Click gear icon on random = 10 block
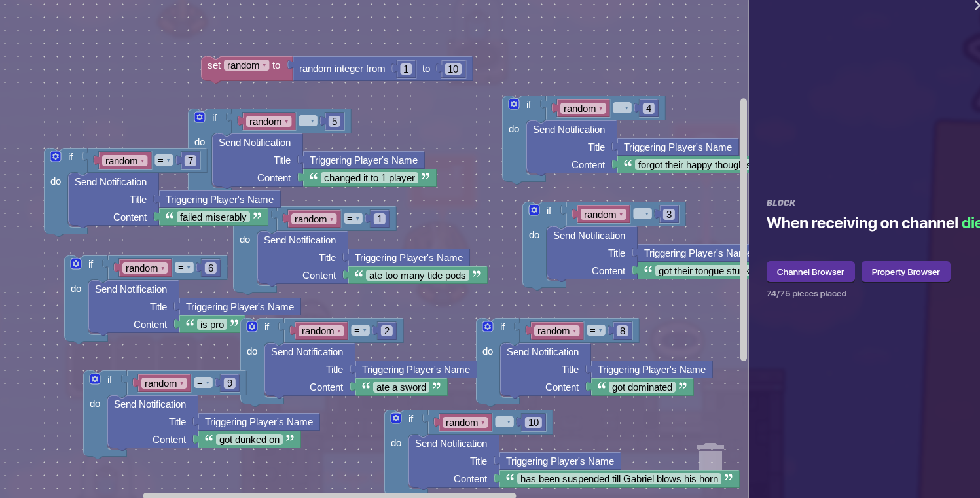 396,419
